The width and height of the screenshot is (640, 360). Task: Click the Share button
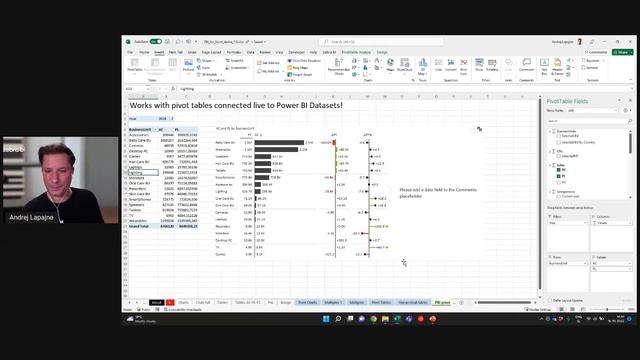tap(623, 52)
